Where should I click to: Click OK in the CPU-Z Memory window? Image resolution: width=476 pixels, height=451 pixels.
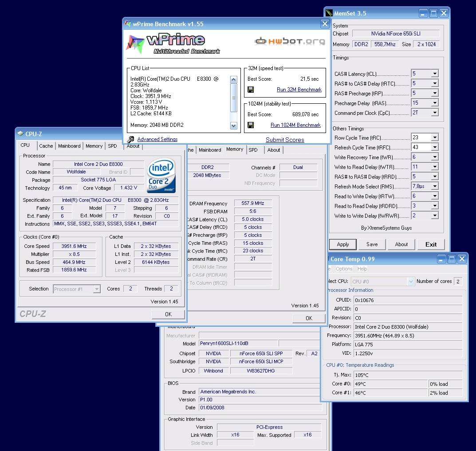click(x=309, y=318)
